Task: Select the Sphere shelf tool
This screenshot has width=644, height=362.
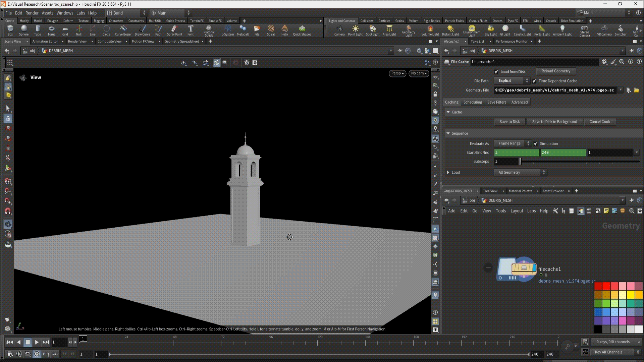Action: (24, 30)
